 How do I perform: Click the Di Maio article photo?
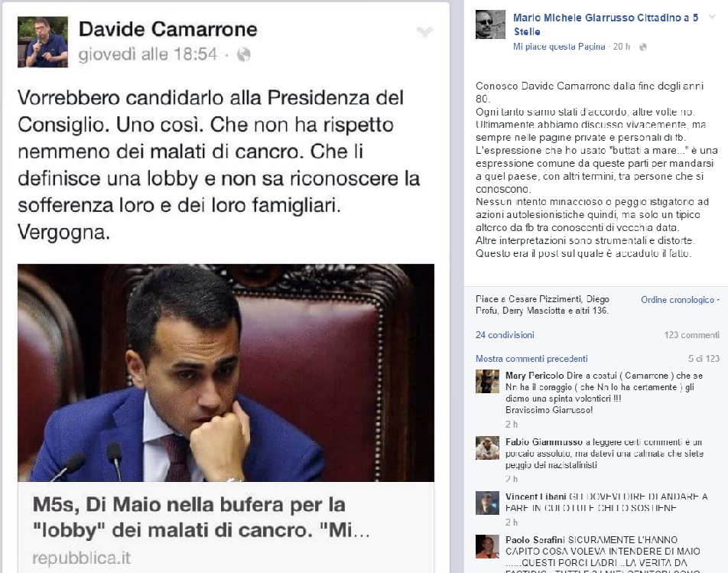(x=226, y=373)
